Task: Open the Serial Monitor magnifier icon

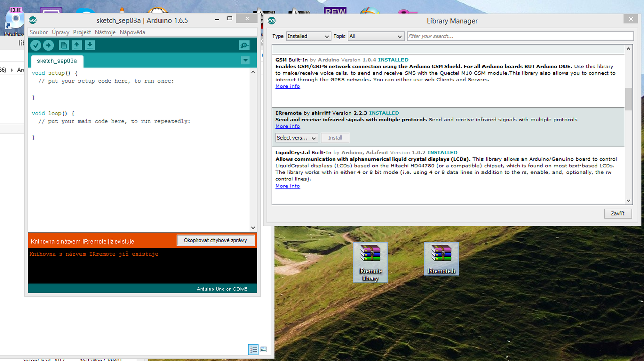Action: [x=245, y=45]
